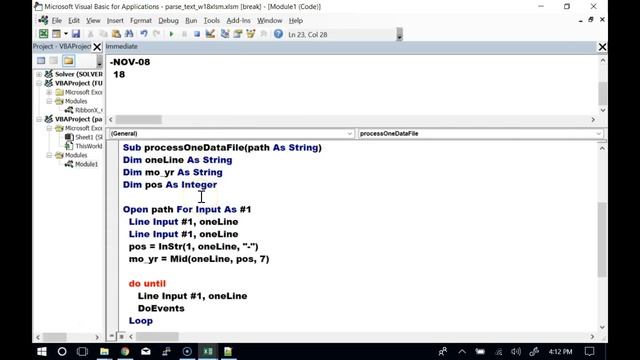This screenshot has width=640, height=360.
Task: Click the Cut toolbar icon
Action: point(91,34)
